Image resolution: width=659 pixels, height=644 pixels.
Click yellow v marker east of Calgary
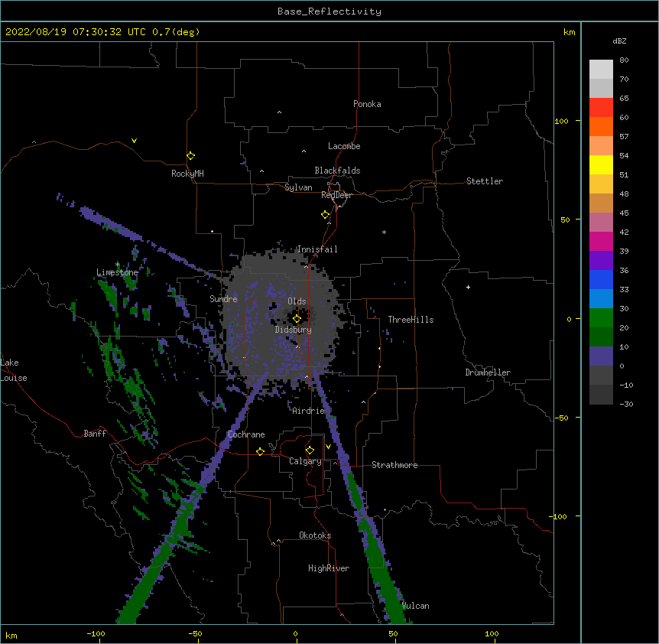click(328, 447)
